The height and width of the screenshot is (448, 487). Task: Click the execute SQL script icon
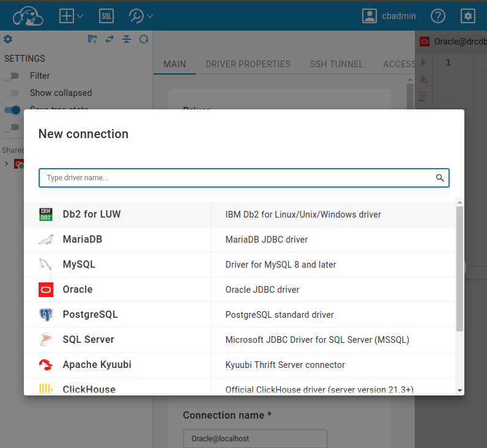(423, 97)
